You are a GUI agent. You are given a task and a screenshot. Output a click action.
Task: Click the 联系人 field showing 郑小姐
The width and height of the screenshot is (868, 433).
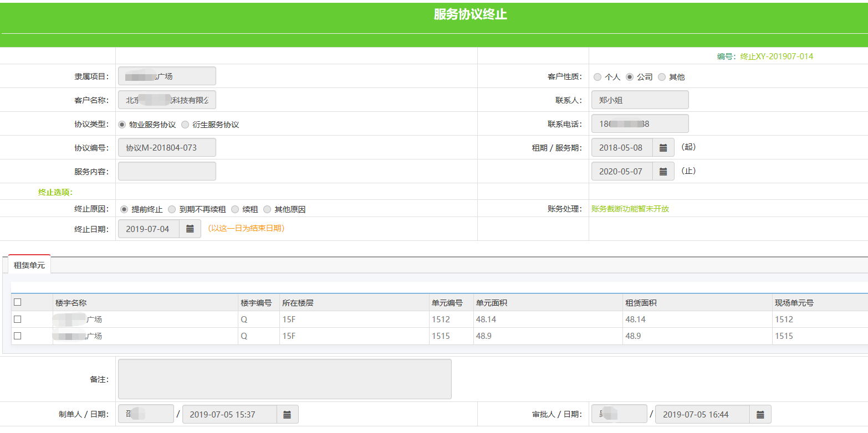(640, 100)
